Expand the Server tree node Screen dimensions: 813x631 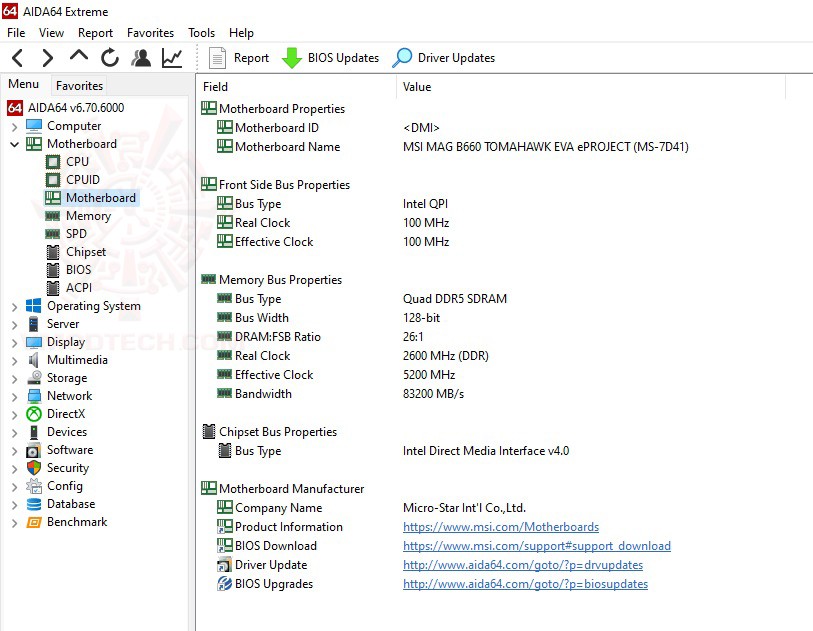coord(15,325)
